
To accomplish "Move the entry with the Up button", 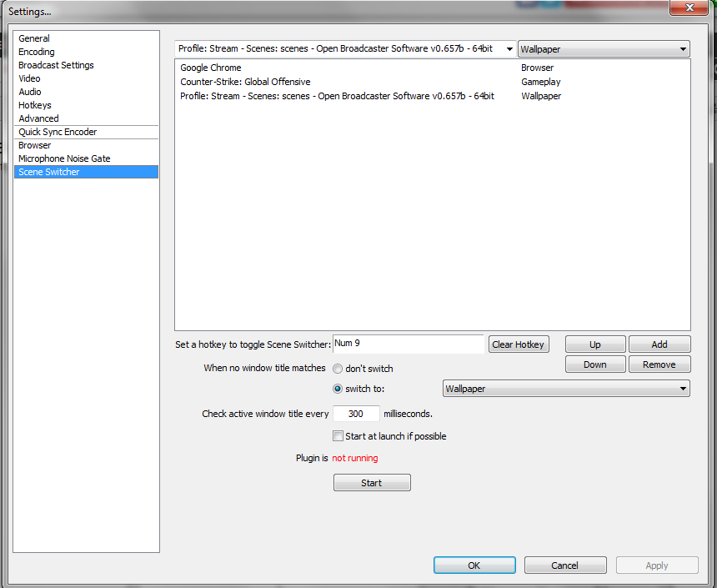I will (595, 344).
